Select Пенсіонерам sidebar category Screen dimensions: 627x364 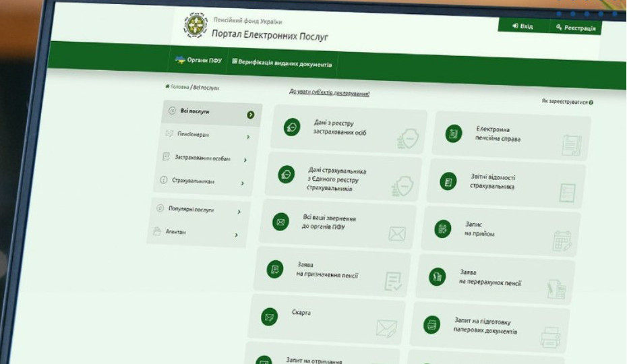coord(208,135)
